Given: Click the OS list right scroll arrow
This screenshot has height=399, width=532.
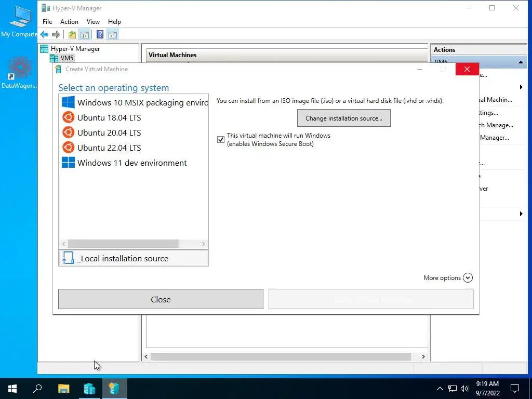Looking at the screenshot, I should coord(203,244).
